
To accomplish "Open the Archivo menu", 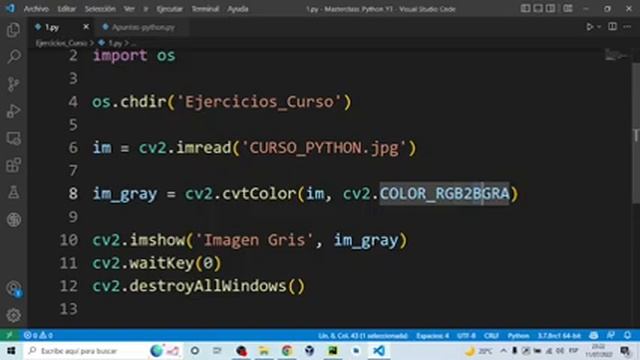I will [36, 9].
